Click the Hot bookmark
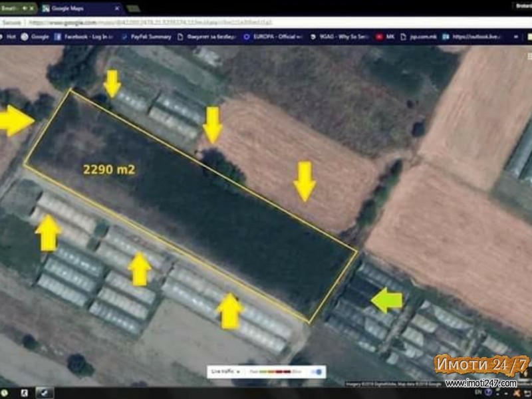532x399 pixels. (x=8, y=37)
